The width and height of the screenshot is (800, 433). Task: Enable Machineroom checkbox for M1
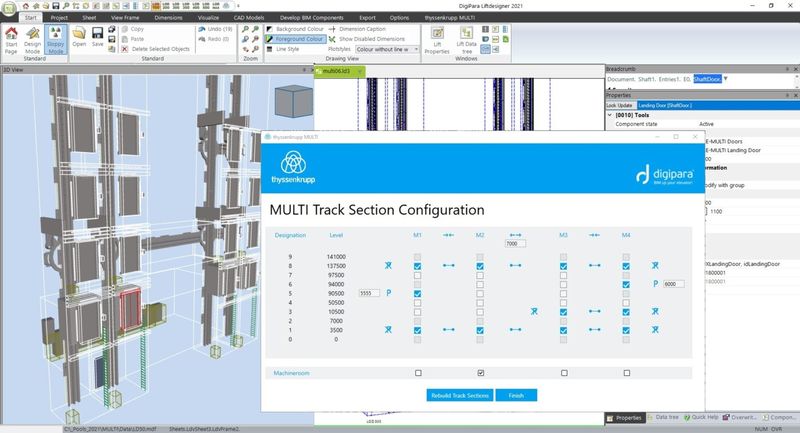click(x=417, y=373)
